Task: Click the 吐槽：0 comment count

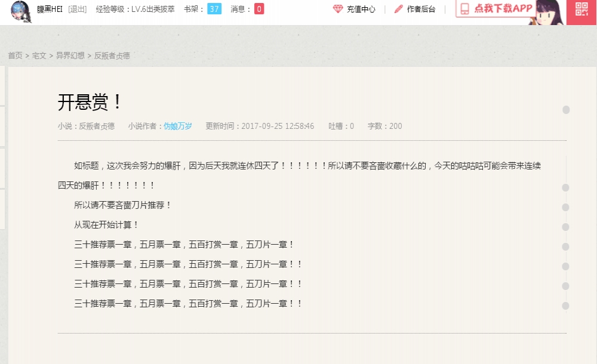Action: 341,126
